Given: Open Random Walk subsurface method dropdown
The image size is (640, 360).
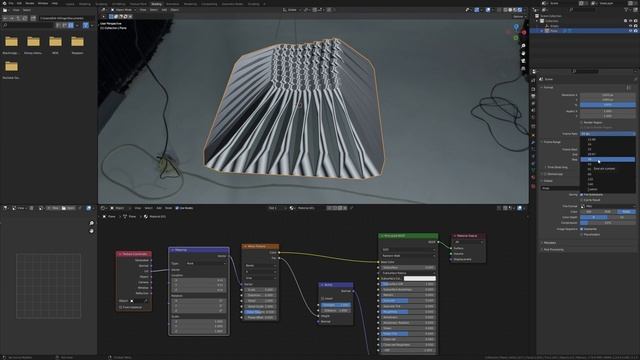Looking at the screenshot, I should pyautogui.click(x=407, y=256).
